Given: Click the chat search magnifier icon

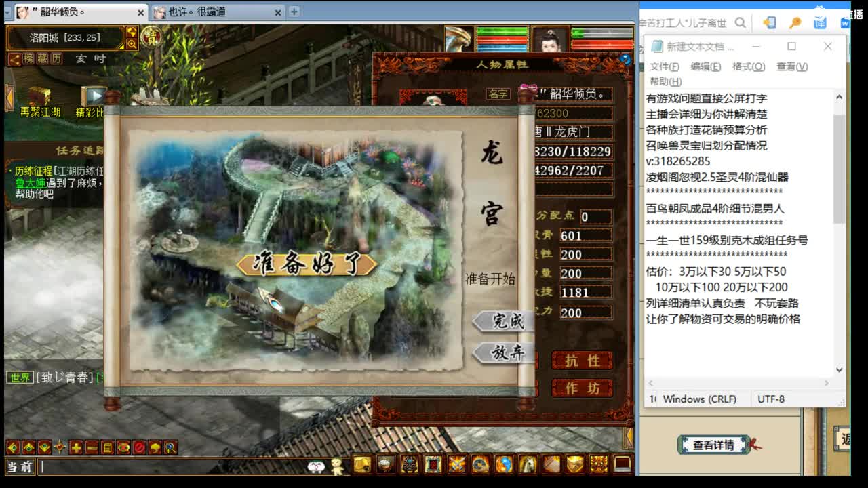Looking at the screenshot, I should (x=171, y=447).
